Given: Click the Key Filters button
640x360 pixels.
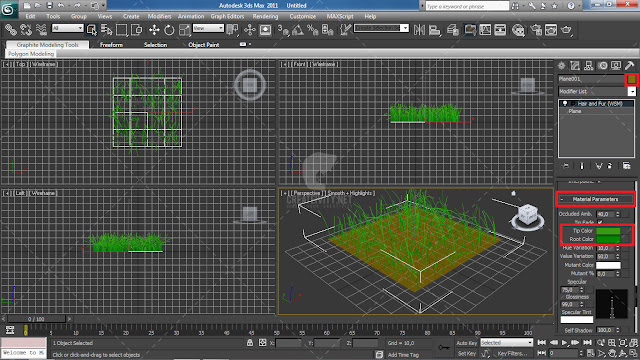Looking at the screenshot, I should [x=512, y=353].
